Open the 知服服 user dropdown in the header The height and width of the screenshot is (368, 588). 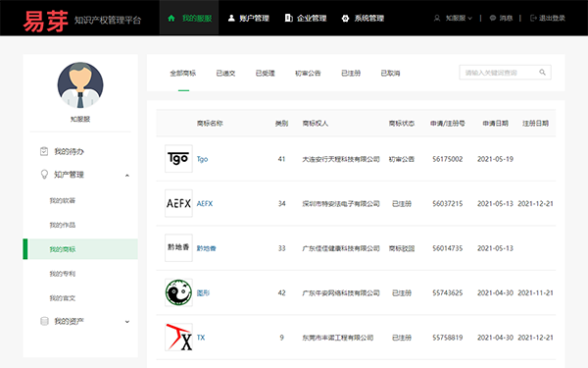(459, 18)
